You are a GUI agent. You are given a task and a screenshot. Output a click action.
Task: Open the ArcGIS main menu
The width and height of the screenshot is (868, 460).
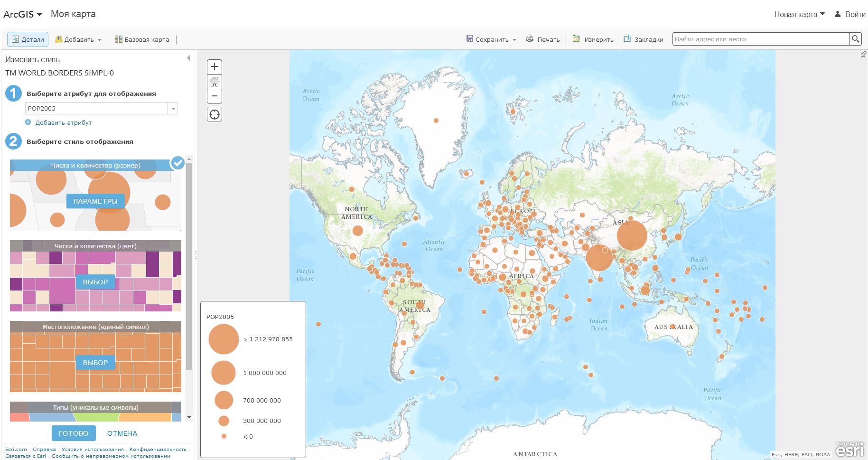(22, 14)
